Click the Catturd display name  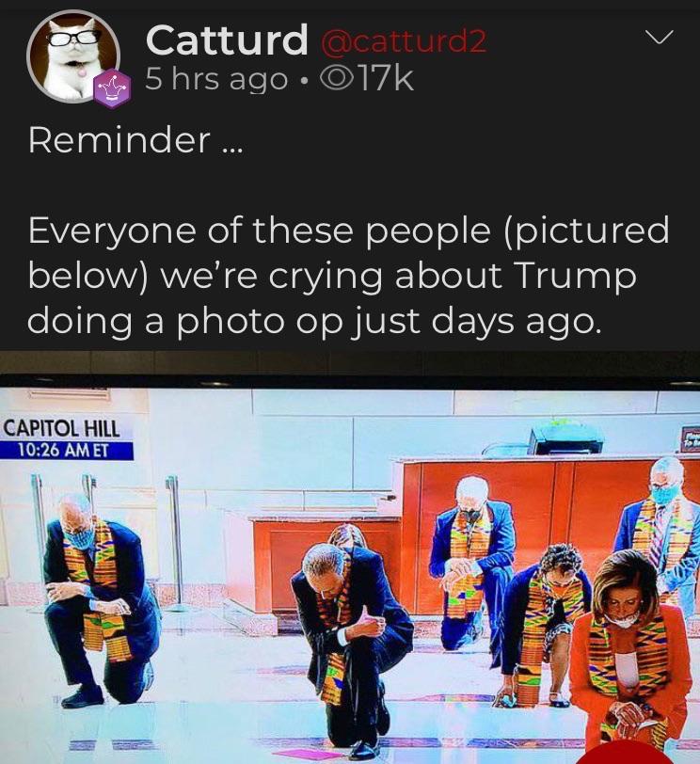pos(227,40)
